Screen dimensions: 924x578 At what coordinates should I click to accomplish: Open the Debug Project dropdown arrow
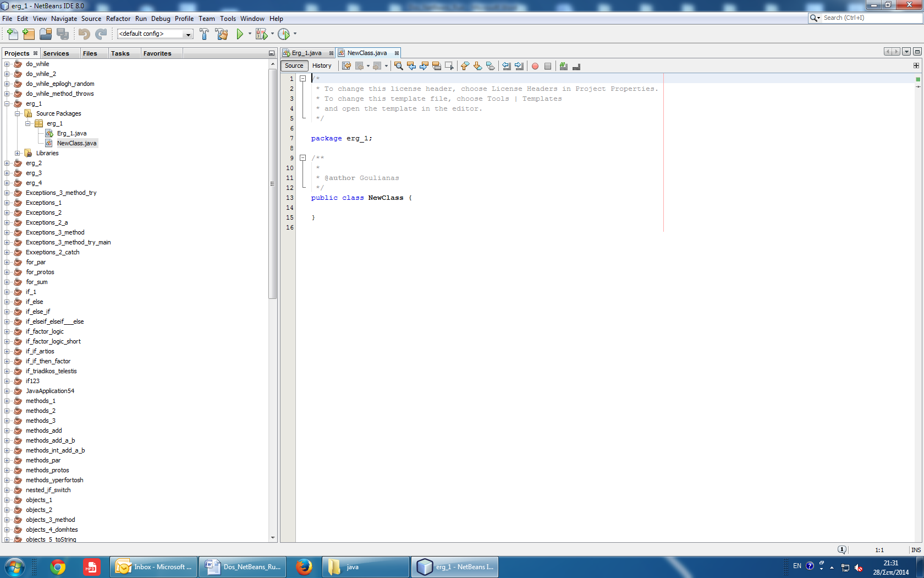pyautogui.click(x=272, y=34)
